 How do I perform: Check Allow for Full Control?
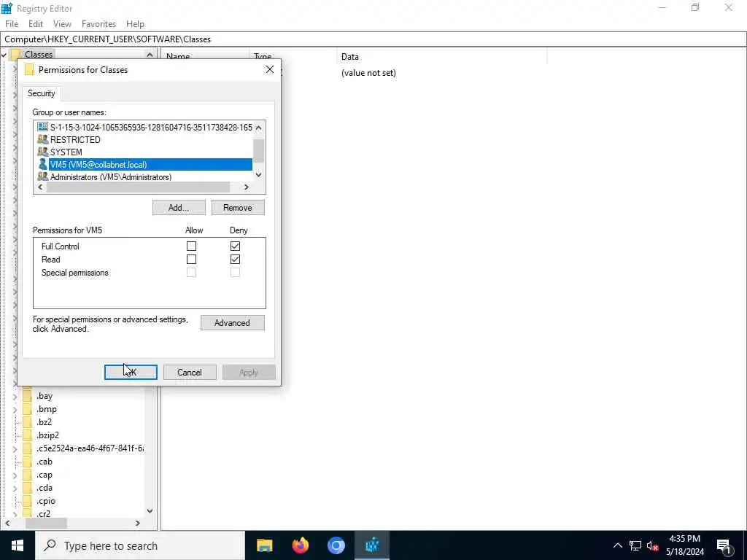[192, 246]
